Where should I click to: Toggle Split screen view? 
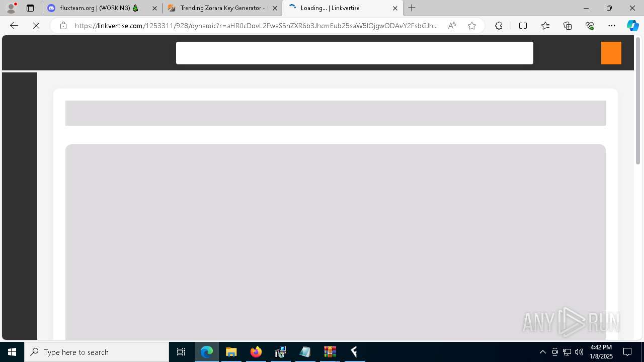coord(523,26)
